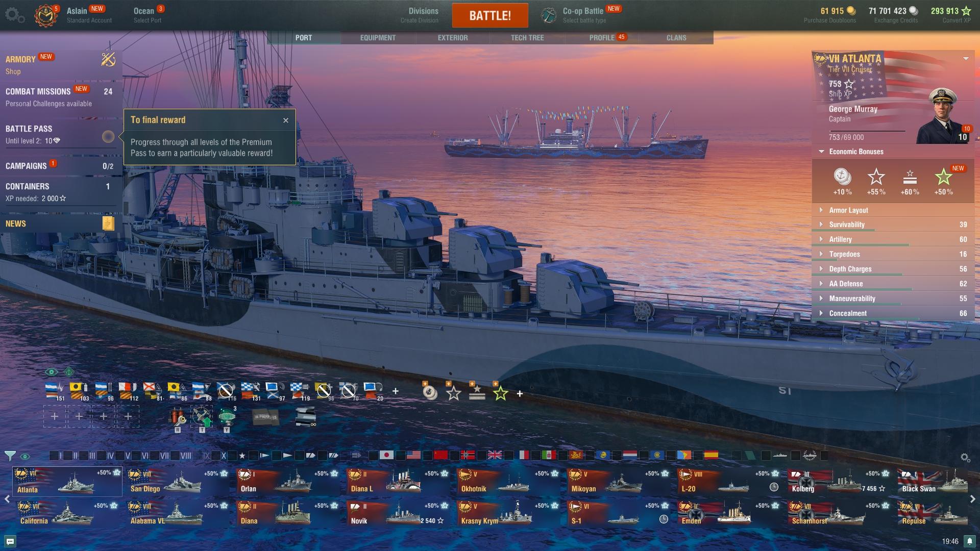Click the notification bell icon
Image resolution: width=980 pixels, height=551 pixels.
click(x=969, y=541)
